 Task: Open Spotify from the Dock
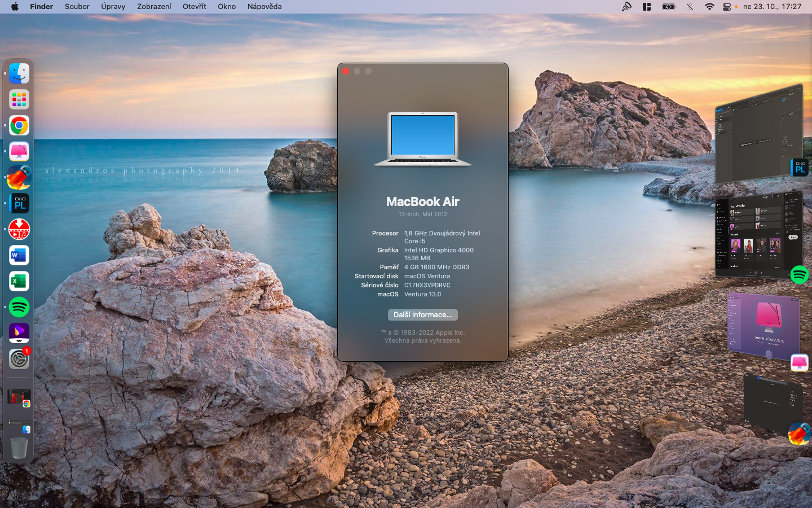pos(19,308)
